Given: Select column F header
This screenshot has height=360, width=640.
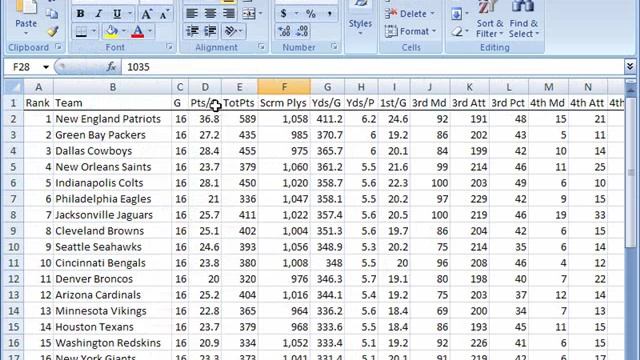Looking at the screenshot, I should click(284, 87).
